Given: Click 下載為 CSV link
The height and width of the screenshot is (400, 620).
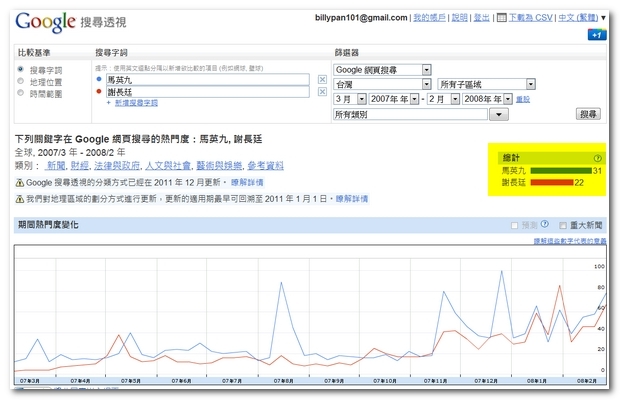Looking at the screenshot, I should coord(530,17).
